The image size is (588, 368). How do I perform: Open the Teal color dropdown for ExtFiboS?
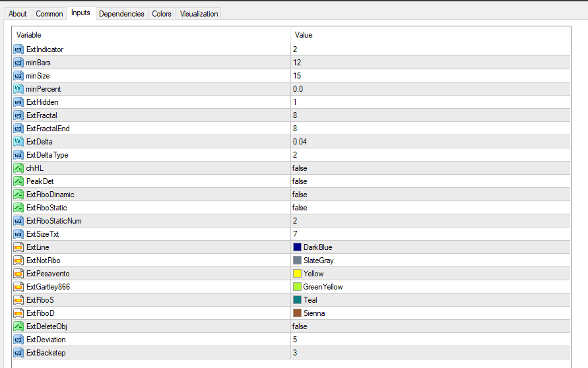point(310,300)
